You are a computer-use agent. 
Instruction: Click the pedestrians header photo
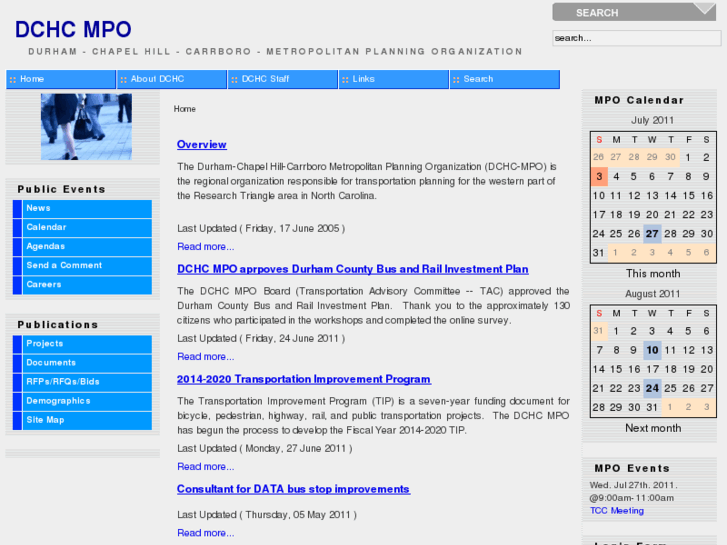tap(86, 127)
